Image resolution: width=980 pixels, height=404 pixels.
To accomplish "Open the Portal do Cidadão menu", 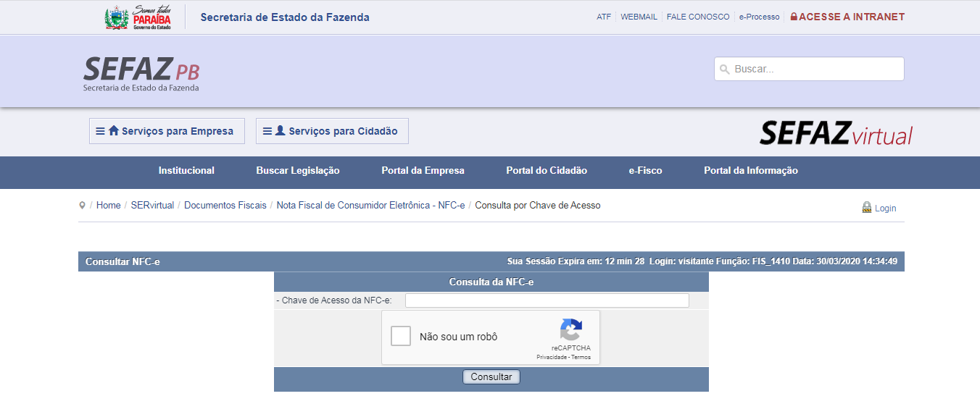I will [x=547, y=171].
